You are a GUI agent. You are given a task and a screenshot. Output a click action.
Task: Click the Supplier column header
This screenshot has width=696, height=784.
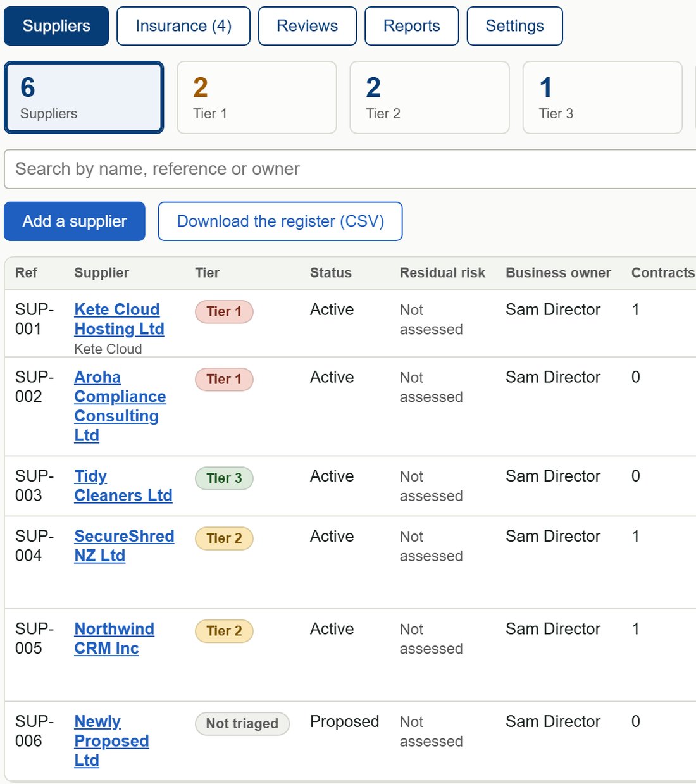coord(101,273)
